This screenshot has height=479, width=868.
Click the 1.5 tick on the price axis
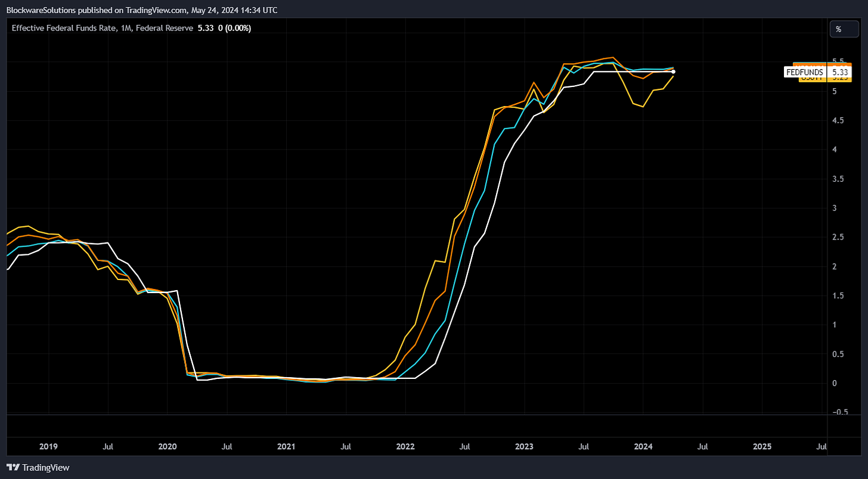[839, 296]
